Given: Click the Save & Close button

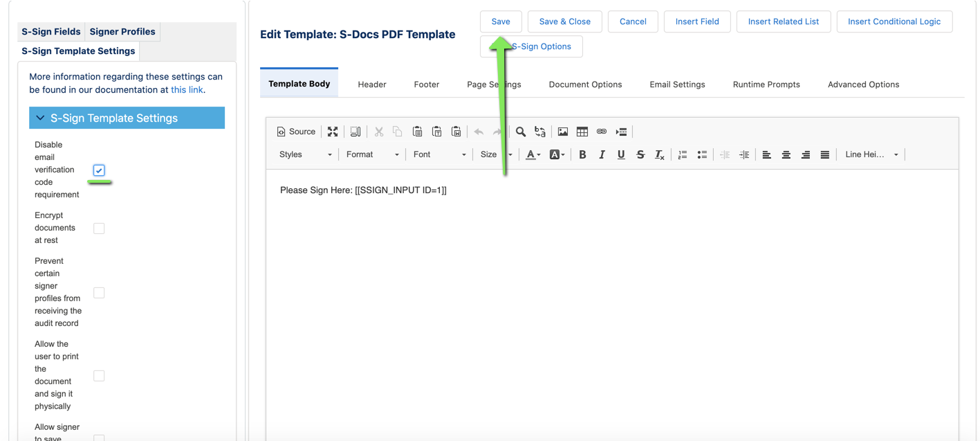Looking at the screenshot, I should pyautogui.click(x=564, y=21).
